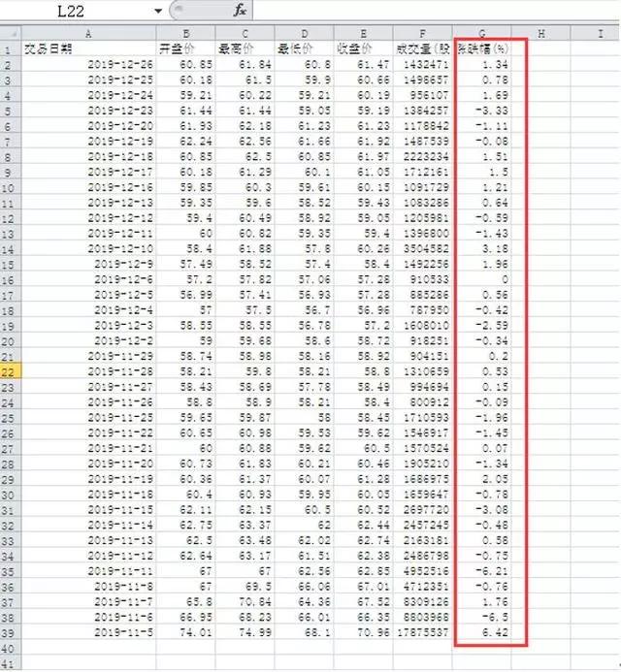The image size is (621, 672).
Task: Select column D header
Action: coord(304,33)
